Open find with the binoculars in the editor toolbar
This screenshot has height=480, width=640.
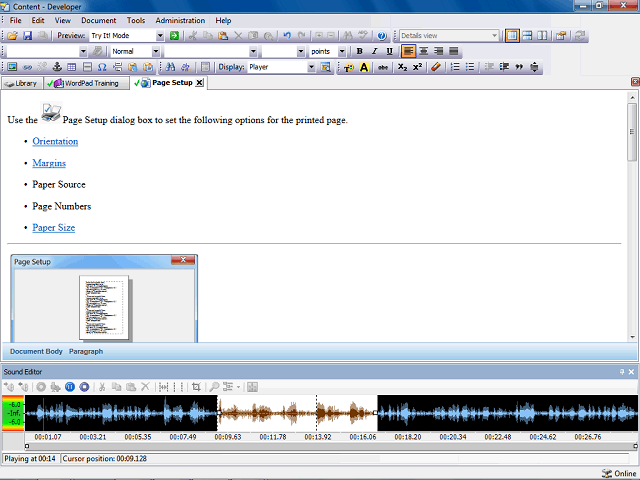tap(171, 67)
